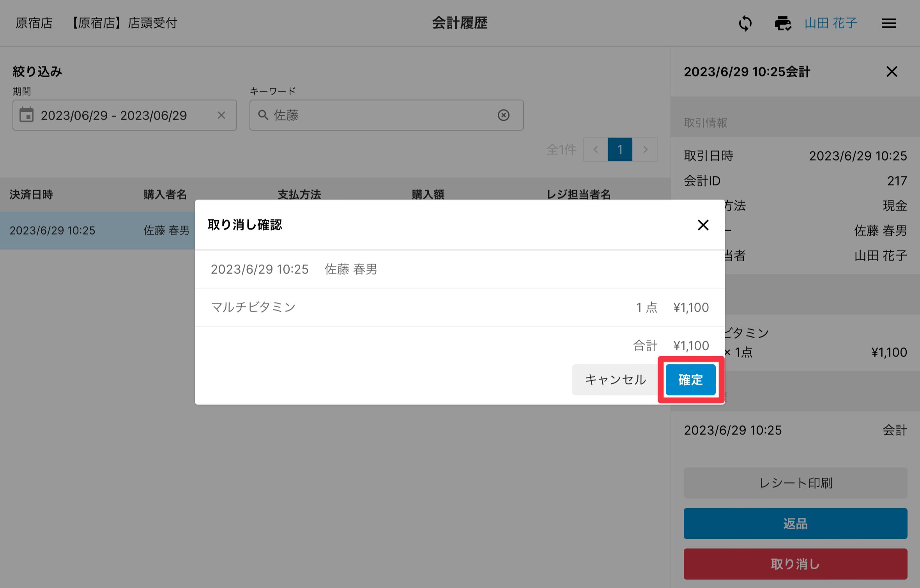Click レシート印刷 receipt print button
920x588 pixels.
tap(795, 483)
